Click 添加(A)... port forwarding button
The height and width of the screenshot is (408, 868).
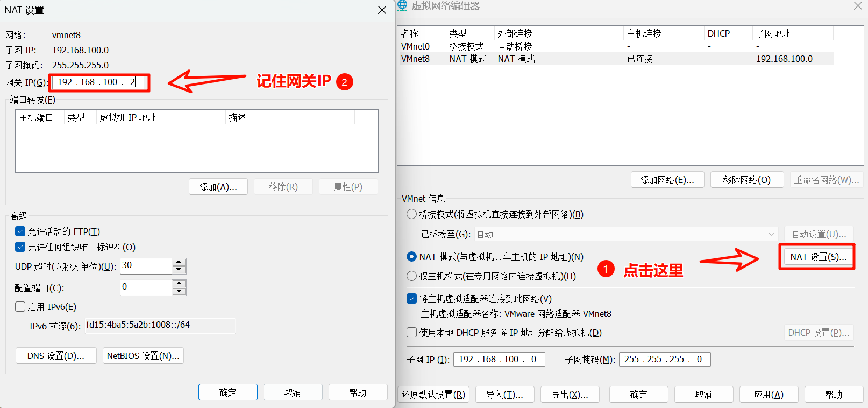coord(218,187)
